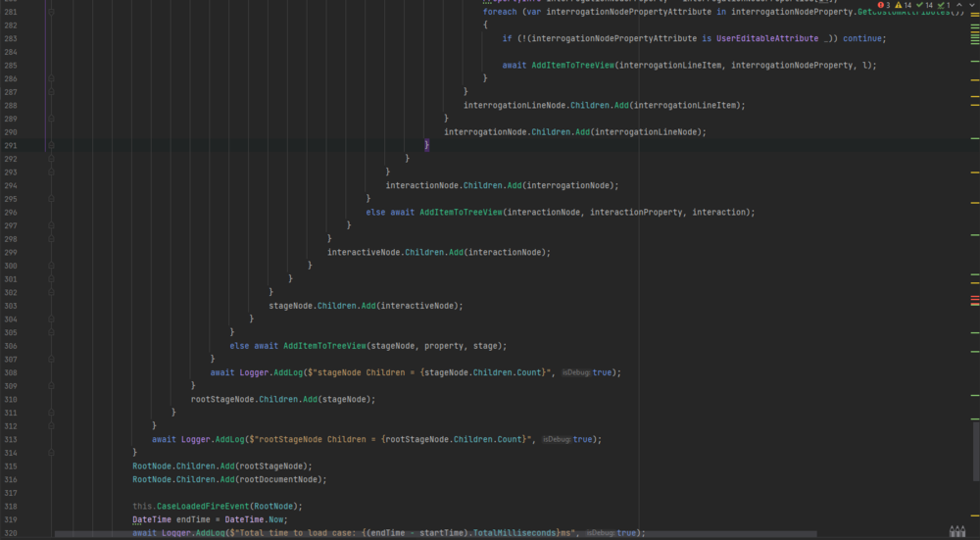Click fold end marker at line 300
980x540 pixels.
(x=51, y=266)
